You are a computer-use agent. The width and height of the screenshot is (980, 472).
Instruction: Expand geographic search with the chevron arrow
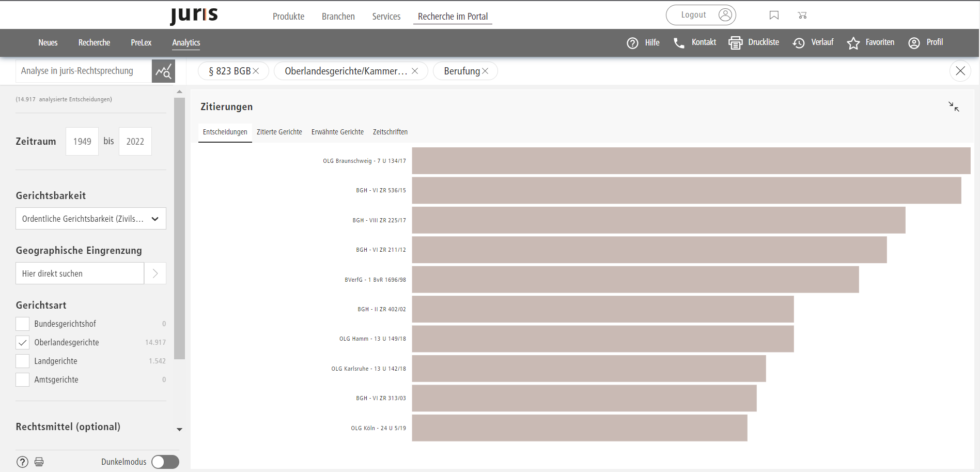[x=155, y=273]
